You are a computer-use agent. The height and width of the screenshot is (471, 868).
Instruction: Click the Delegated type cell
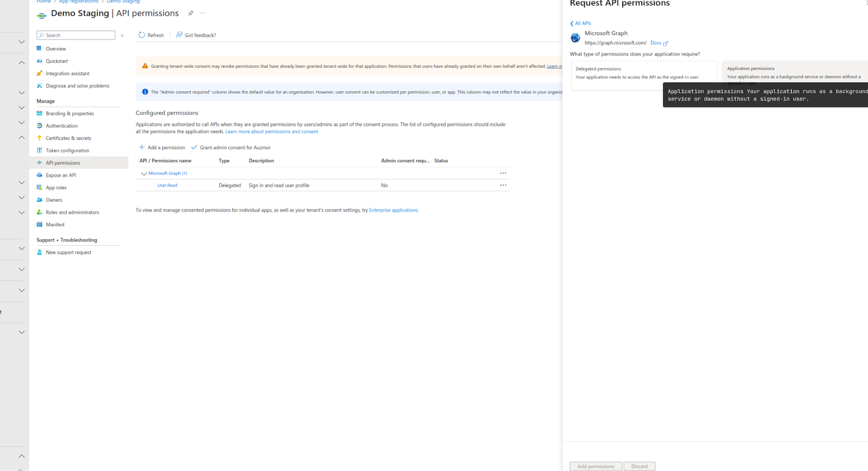click(229, 186)
